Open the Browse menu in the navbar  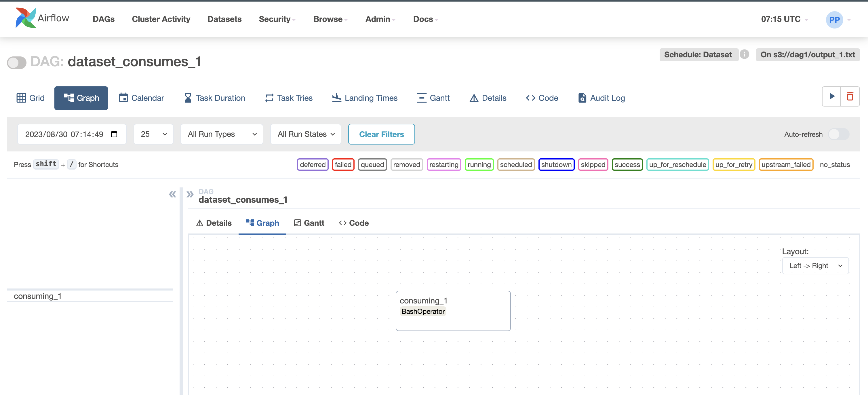330,19
